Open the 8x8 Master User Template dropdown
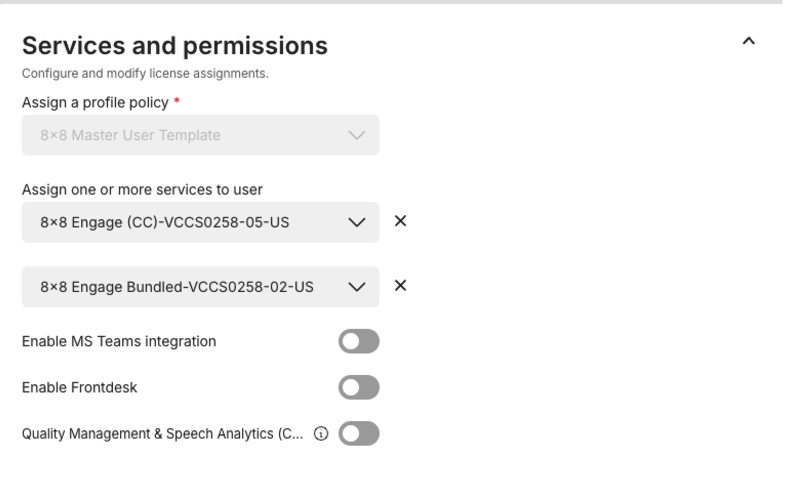785x494 pixels. [200, 135]
